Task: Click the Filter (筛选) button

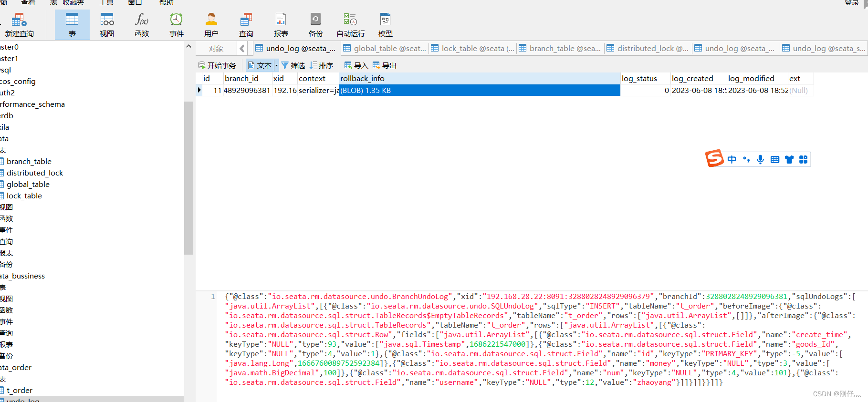Action: tap(293, 65)
